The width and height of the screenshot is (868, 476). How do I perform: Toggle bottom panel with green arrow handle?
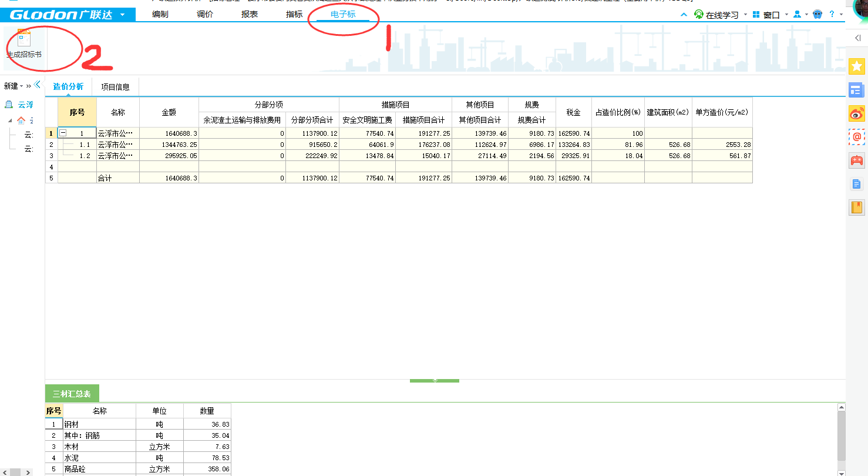435,381
